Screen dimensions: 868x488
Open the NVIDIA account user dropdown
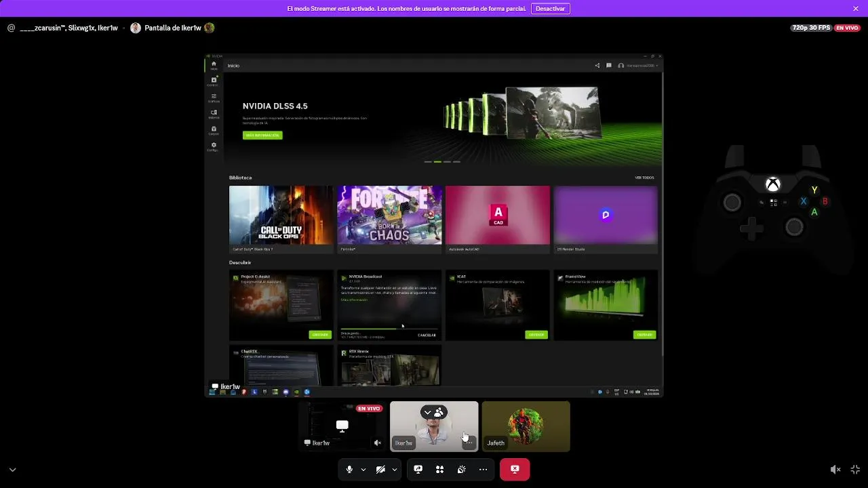click(x=638, y=66)
